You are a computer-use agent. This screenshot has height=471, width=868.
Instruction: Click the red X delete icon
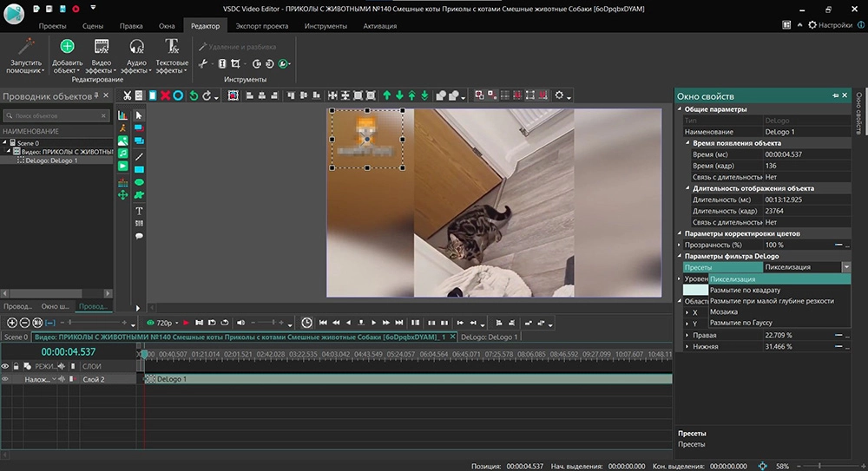165,95
